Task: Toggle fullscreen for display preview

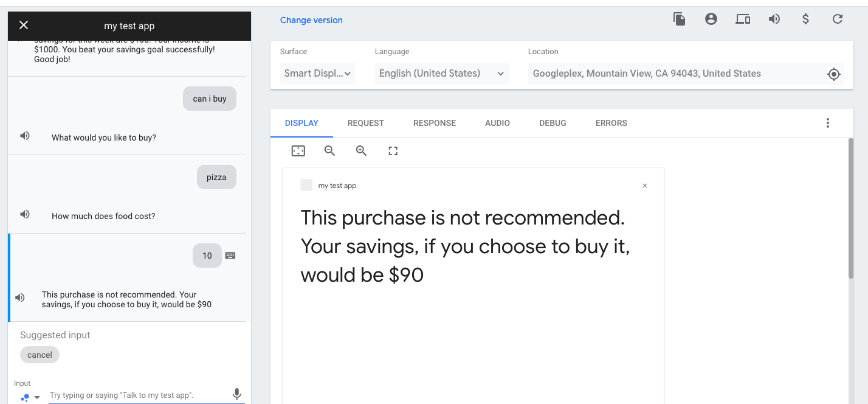Action: (x=393, y=151)
